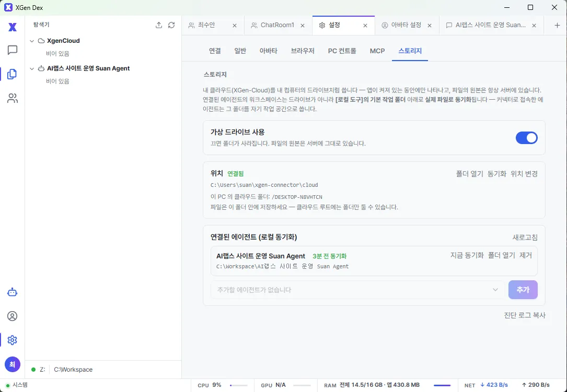Screen dimensions: 567x392
Task: Close the ChatRoom1 tab
Action: click(303, 25)
